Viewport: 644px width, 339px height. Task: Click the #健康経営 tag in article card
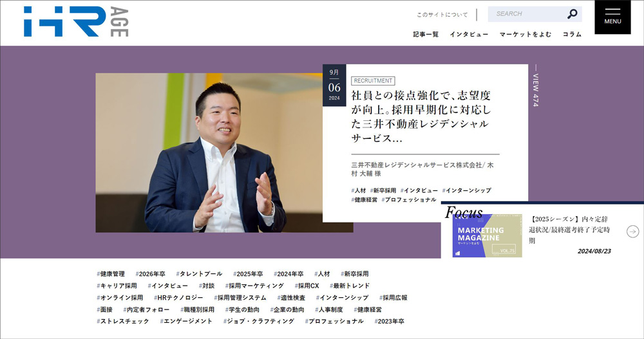click(x=365, y=200)
